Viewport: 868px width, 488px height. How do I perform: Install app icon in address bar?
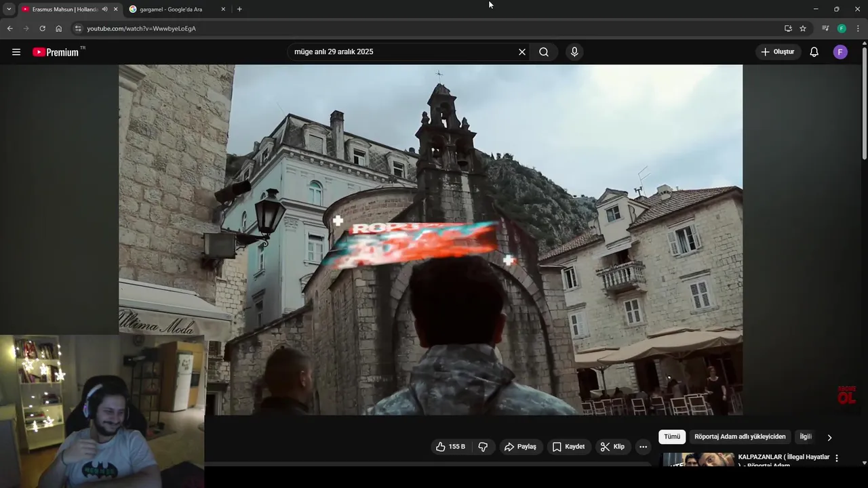point(788,28)
